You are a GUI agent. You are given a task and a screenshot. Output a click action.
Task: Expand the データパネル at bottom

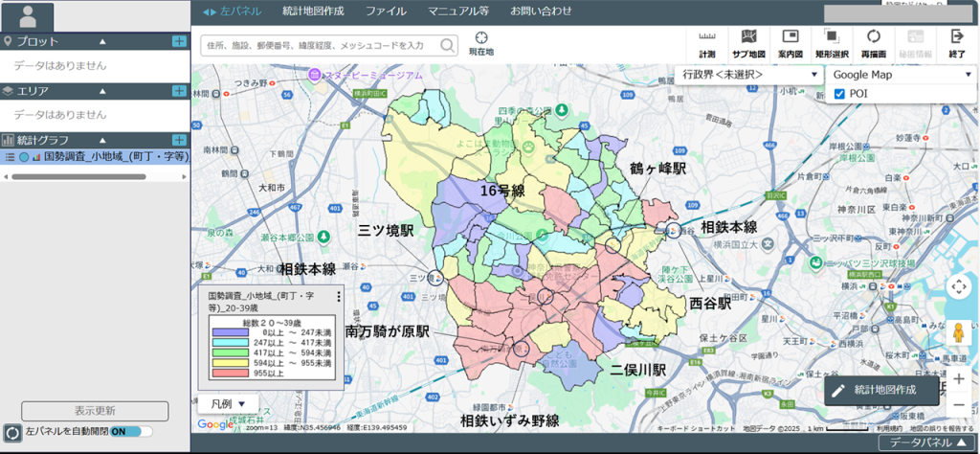tap(926, 443)
